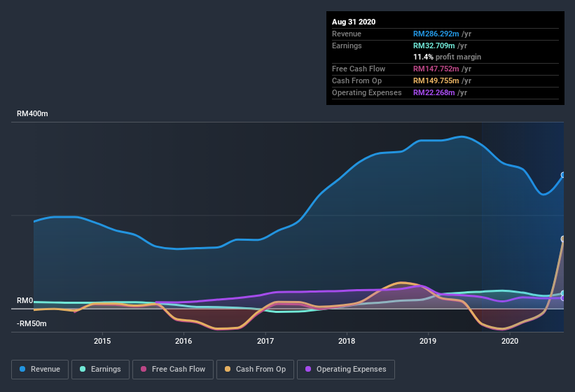Click the blue Revenue legend dot
Screen dimensions: 575x392
(24, 369)
